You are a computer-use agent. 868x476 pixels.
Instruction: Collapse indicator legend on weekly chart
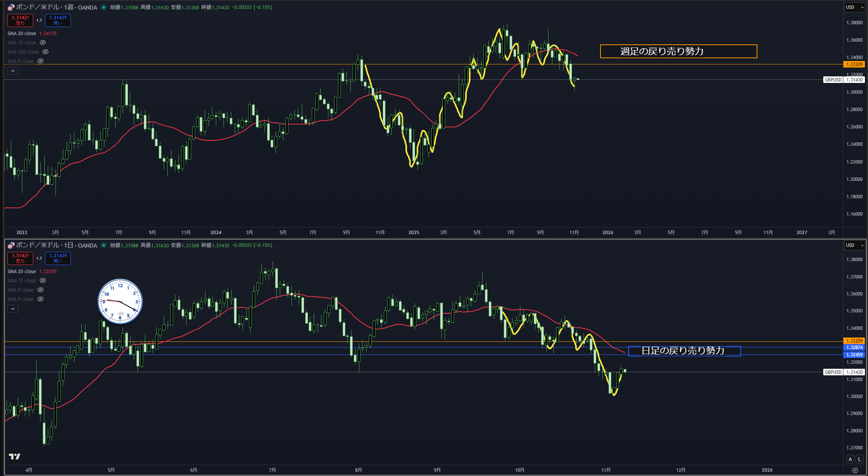[x=13, y=71]
